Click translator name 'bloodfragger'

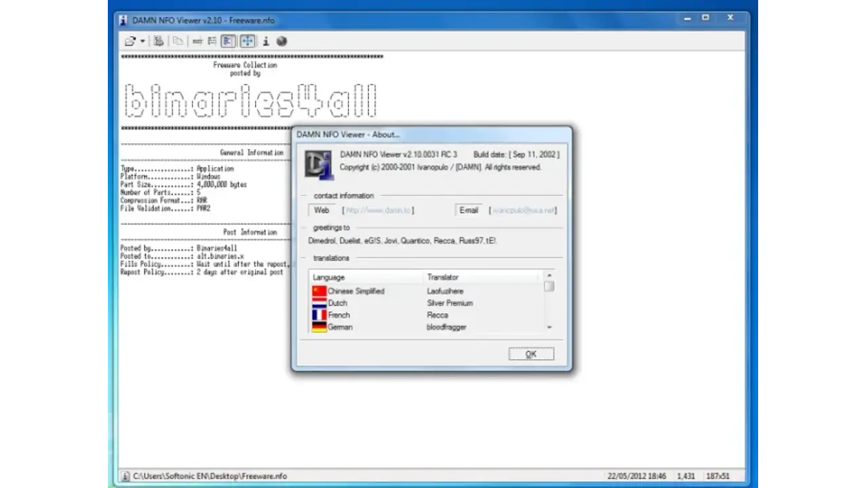[x=446, y=327]
